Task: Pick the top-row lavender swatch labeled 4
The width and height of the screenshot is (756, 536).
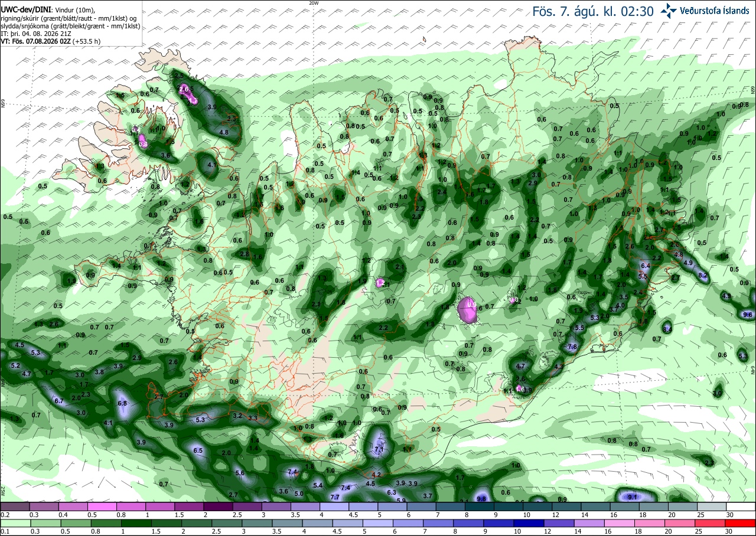Action: tap(334, 506)
